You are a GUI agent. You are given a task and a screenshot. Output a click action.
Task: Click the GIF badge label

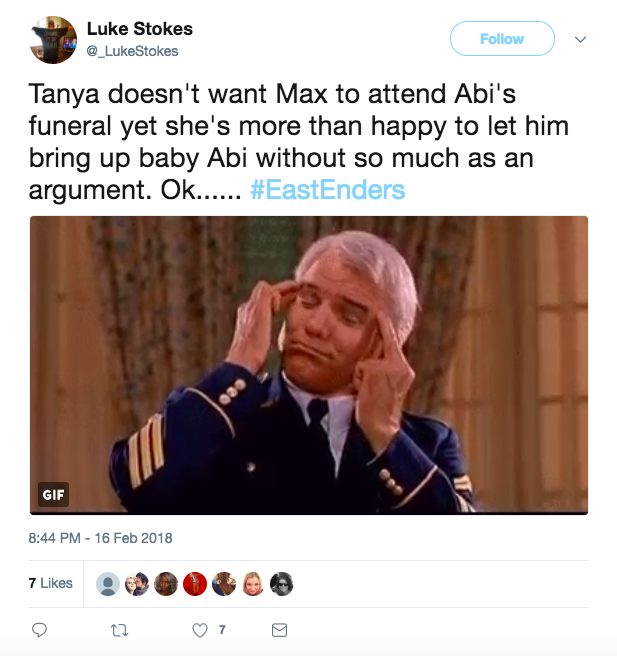[x=54, y=494]
